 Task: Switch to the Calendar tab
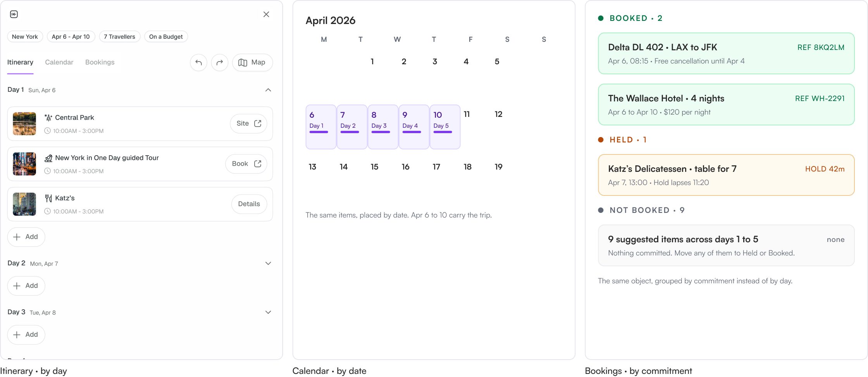(59, 62)
